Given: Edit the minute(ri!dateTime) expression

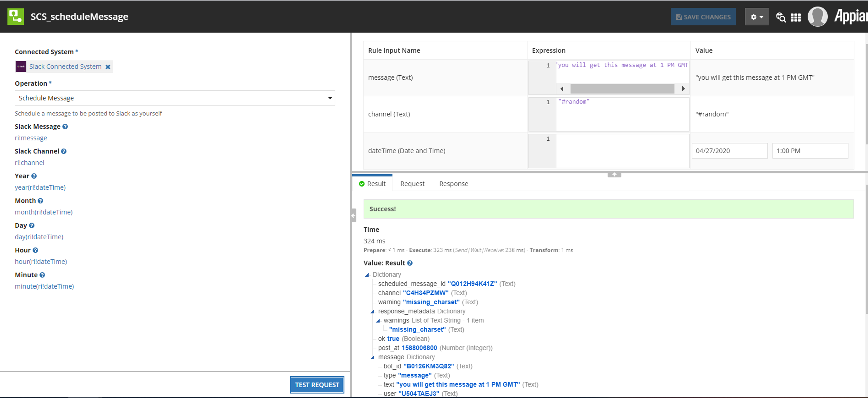Looking at the screenshot, I should pyautogui.click(x=45, y=286).
